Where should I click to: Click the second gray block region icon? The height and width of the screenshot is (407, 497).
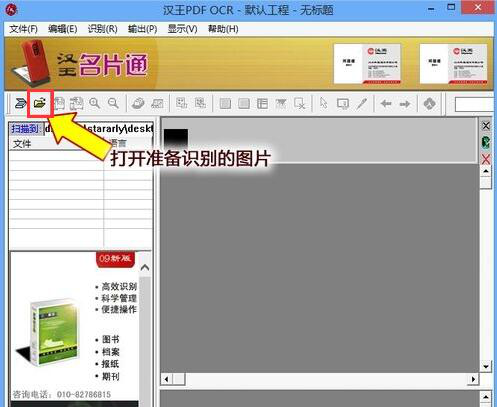(244, 104)
